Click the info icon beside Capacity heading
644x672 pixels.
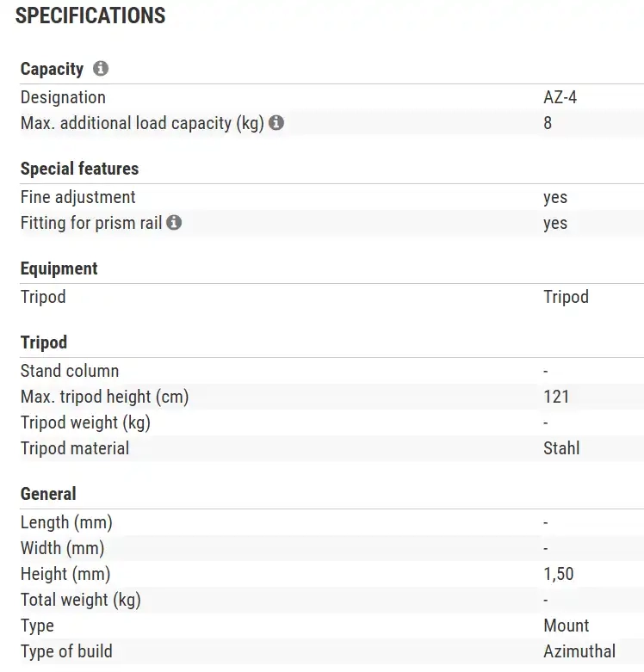(x=101, y=69)
